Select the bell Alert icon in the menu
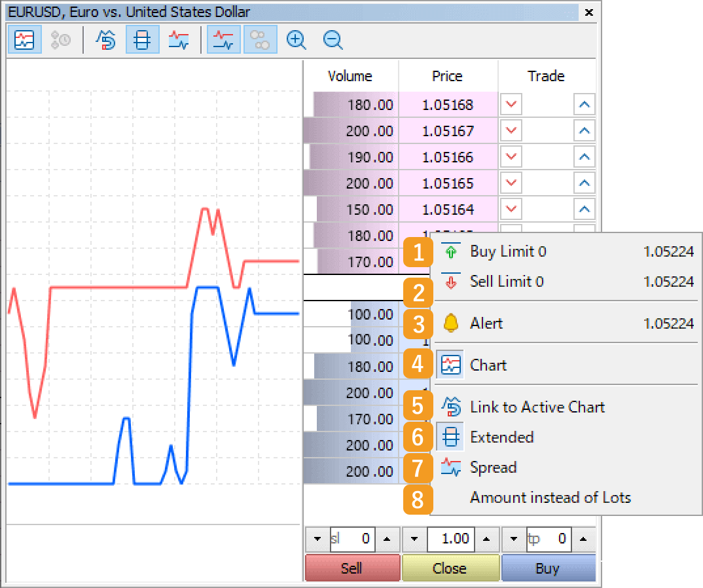 click(x=451, y=323)
